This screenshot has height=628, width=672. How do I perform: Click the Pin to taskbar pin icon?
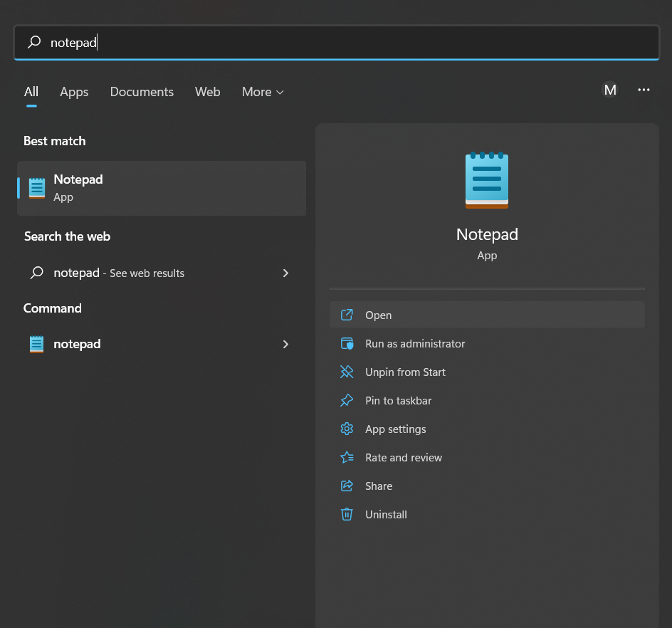[347, 401]
